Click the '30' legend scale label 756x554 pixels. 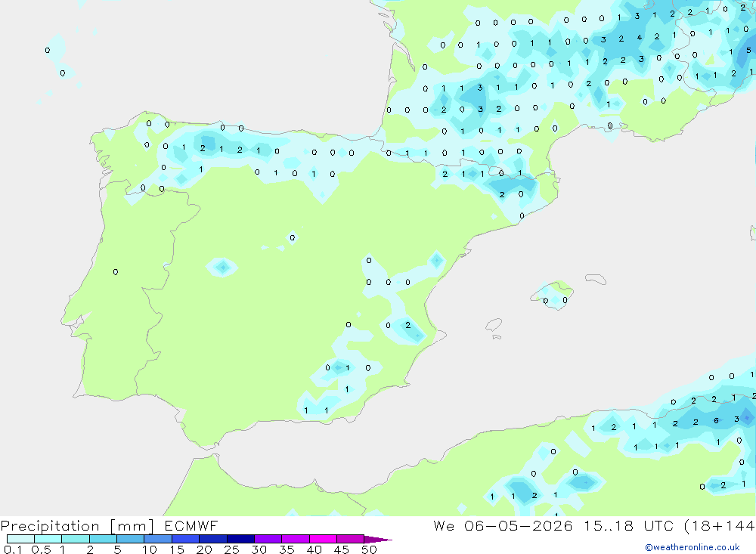tap(259, 549)
